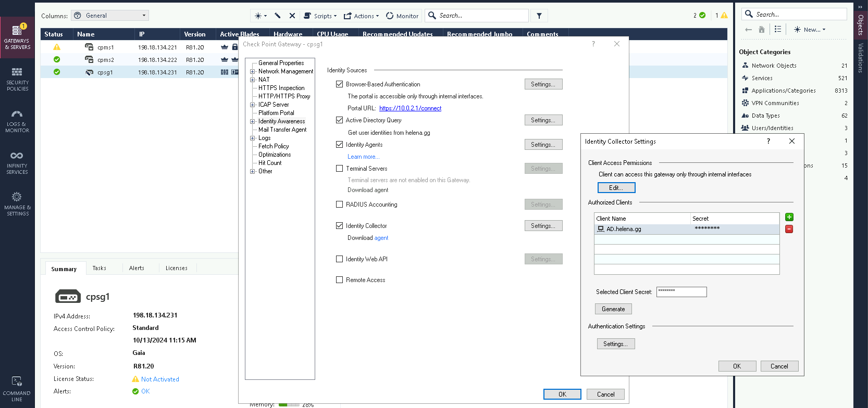868x408 pixels.
Task: Add a new authorized client with green plus
Action: tap(789, 218)
